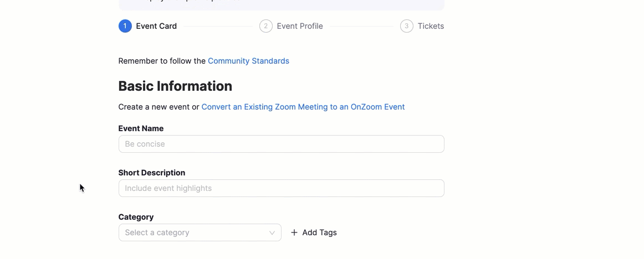Click the Category field label
The height and width of the screenshot is (259, 644).
coord(136,217)
